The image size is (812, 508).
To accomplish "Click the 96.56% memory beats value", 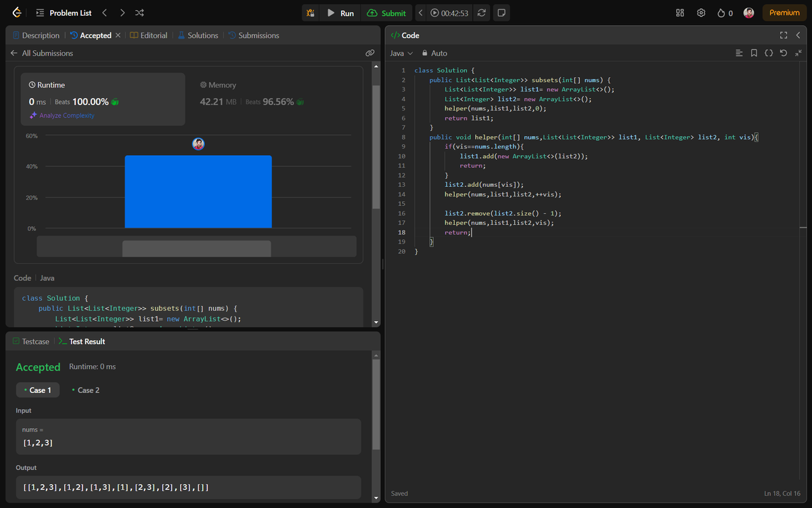I will click(278, 102).
